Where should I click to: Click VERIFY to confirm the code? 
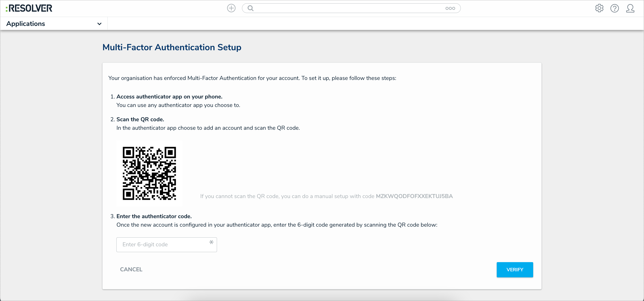[515, 270]
